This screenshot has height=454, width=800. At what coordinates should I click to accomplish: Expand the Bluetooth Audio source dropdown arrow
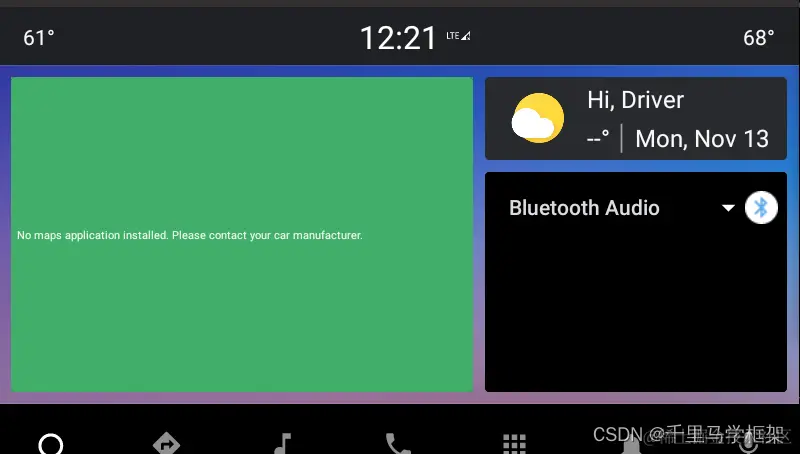(728, 208)
